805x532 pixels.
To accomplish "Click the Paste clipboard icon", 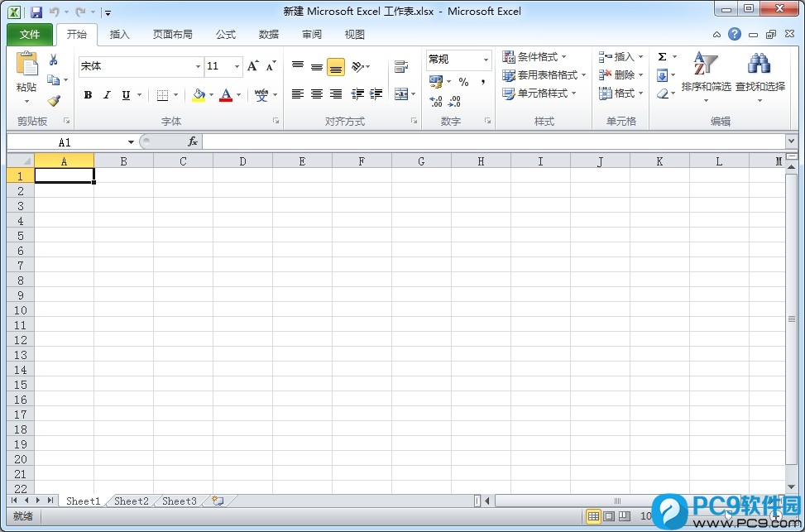I will tap(26, 64).
